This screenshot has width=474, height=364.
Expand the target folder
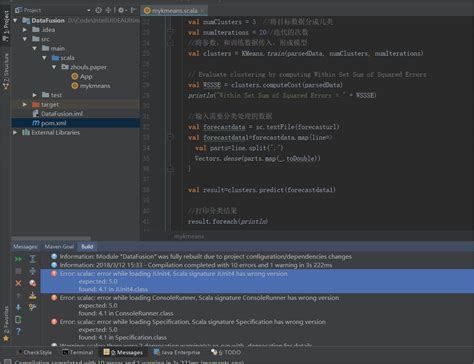point(25,104)
